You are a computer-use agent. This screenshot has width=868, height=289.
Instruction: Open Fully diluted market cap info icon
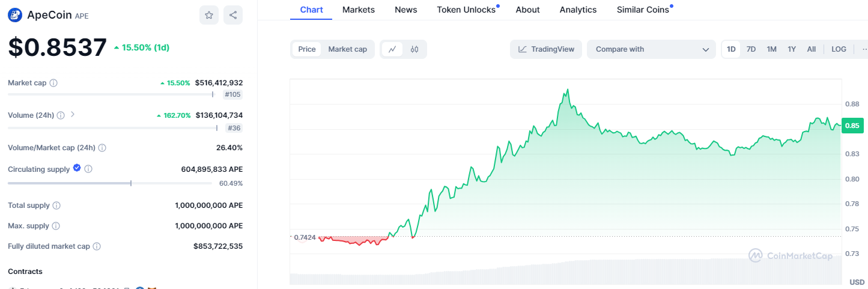tap(97, 246)
